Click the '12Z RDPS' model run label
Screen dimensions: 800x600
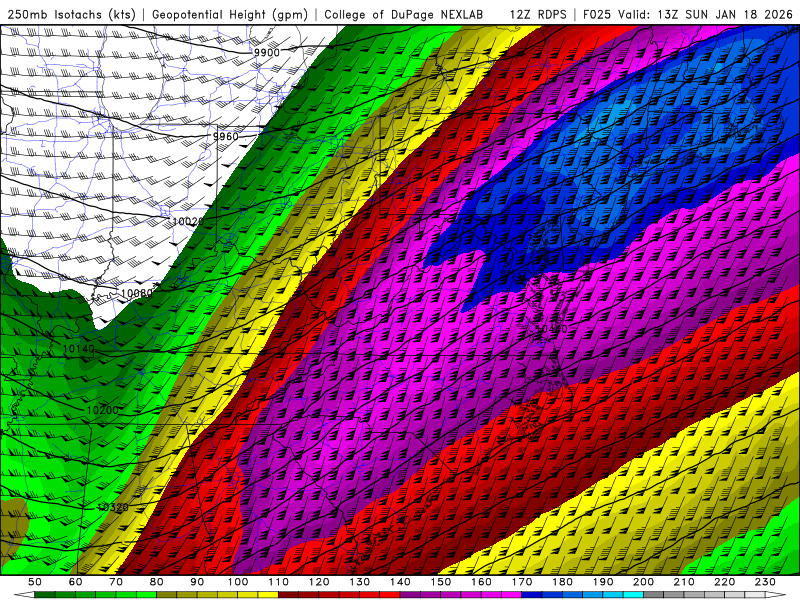[x=538, y=14]
